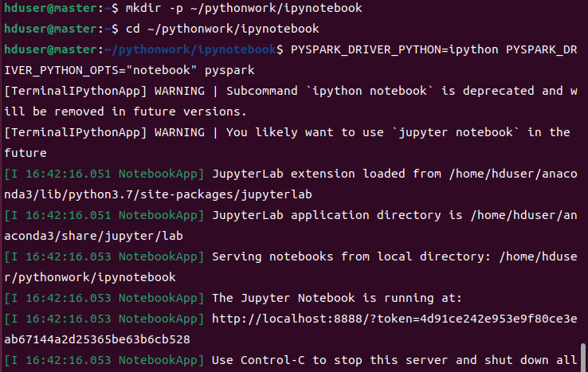
Task: Click 'Use Control-C to stop this server' text
Action: point(330,360)
